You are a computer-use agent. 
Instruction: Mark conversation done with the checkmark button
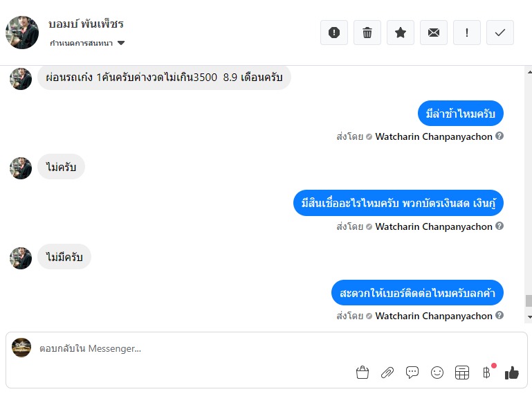point(500,33)
